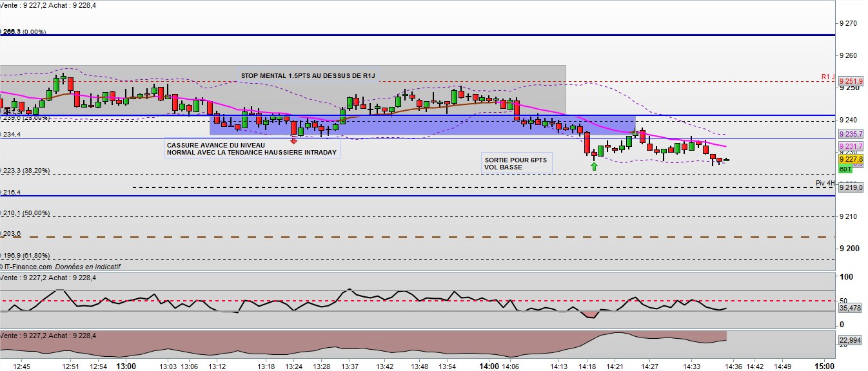Click the green up arrow exit marker
This screenshot has height=371, width=868.
(594, 166)
